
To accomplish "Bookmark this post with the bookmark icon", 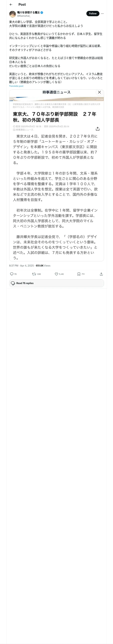I will click(x=79, y=274).
